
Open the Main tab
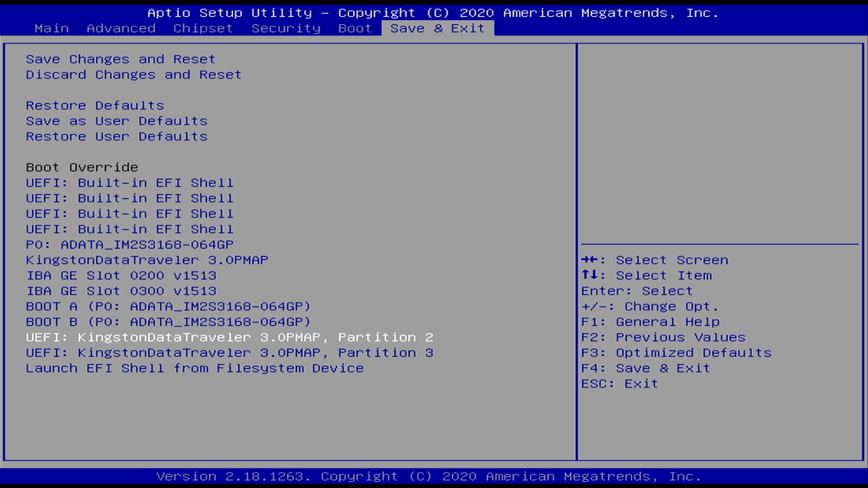coord(52,28)
